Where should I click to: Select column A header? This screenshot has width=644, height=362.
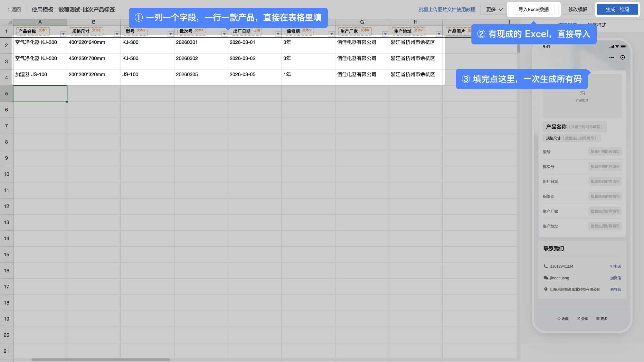click(x=40, y=22)
